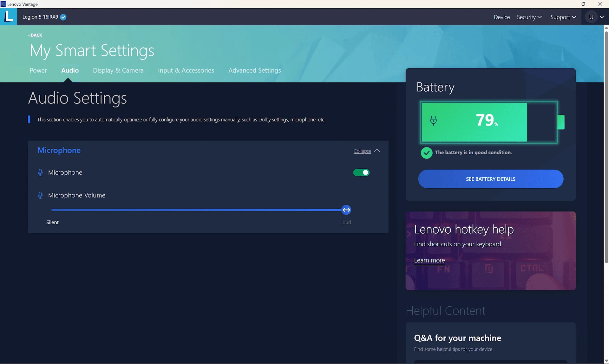Click the microphone icon beside Microphone Volume

(40, 195)
